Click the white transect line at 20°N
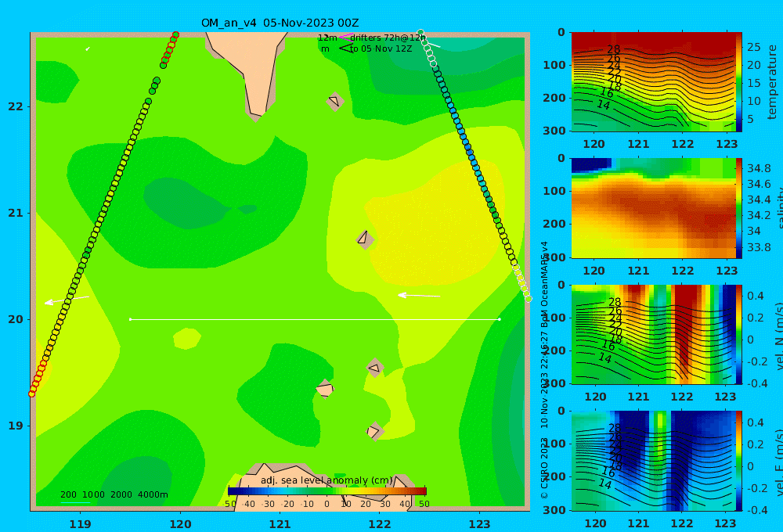The image size is (783, 532). pos(315,319)
